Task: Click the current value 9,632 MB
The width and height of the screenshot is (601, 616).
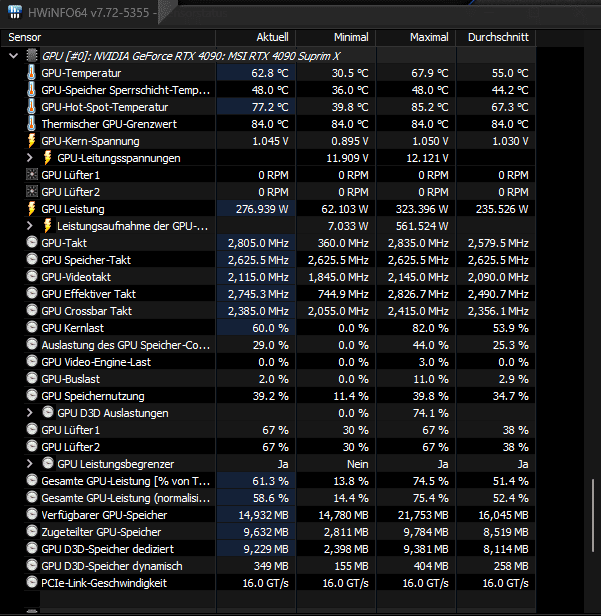Action: click(266, 532)
